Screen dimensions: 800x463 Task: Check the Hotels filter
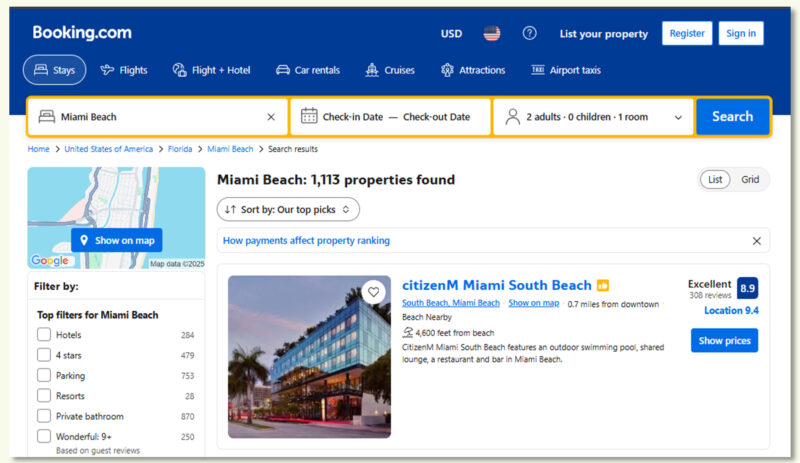(x=44, y=335)
